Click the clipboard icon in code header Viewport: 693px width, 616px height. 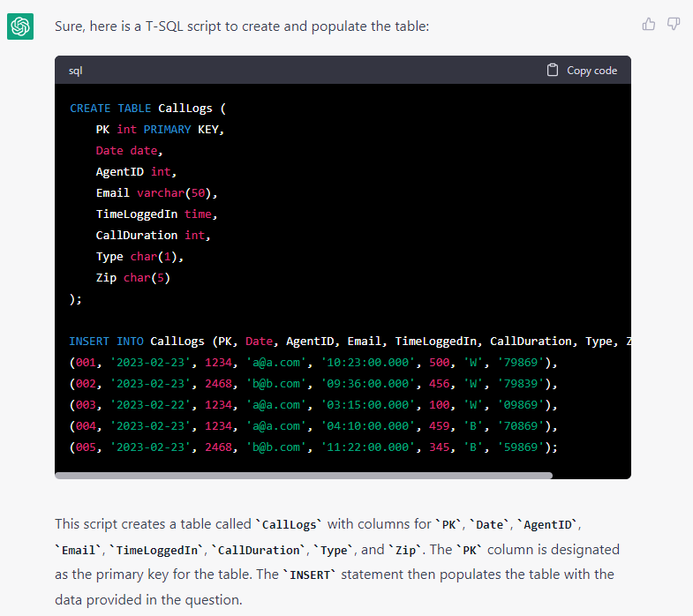(x=553, y=71)
